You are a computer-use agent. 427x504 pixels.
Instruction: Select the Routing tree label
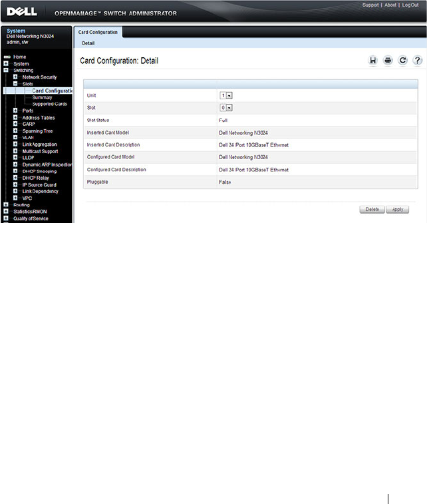pyautogui.click(x=21, y=205)
